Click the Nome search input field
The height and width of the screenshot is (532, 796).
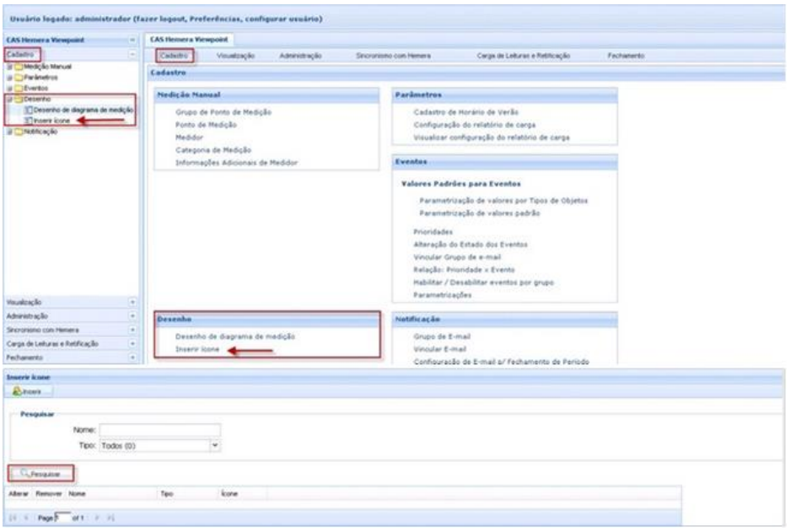tap(159, 429)
